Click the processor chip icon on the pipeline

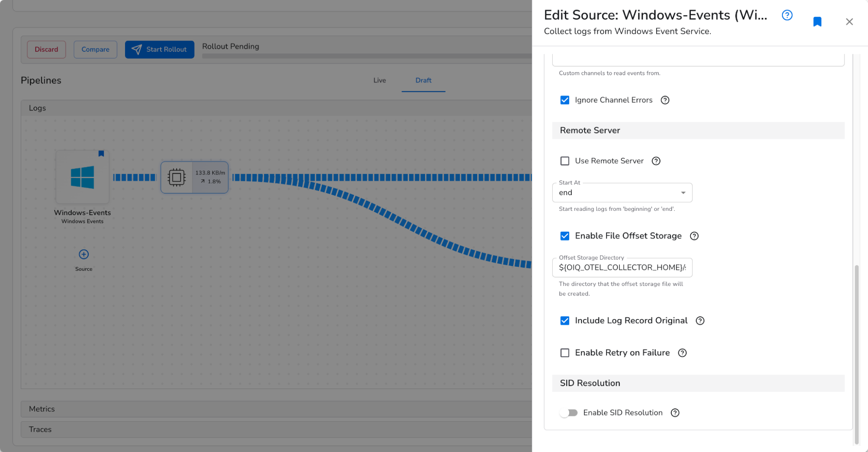coord(177,177)
